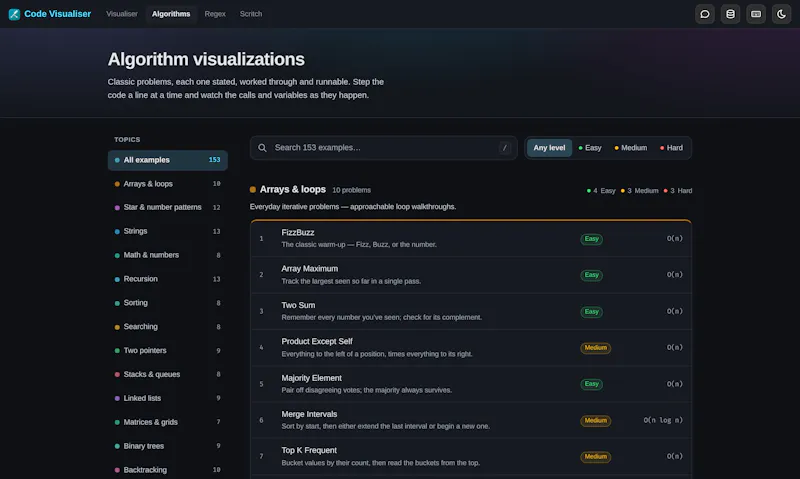Open the keyboard shortcuts icon
The height and width of the screenshot is (479, 800).
(756, 14)
